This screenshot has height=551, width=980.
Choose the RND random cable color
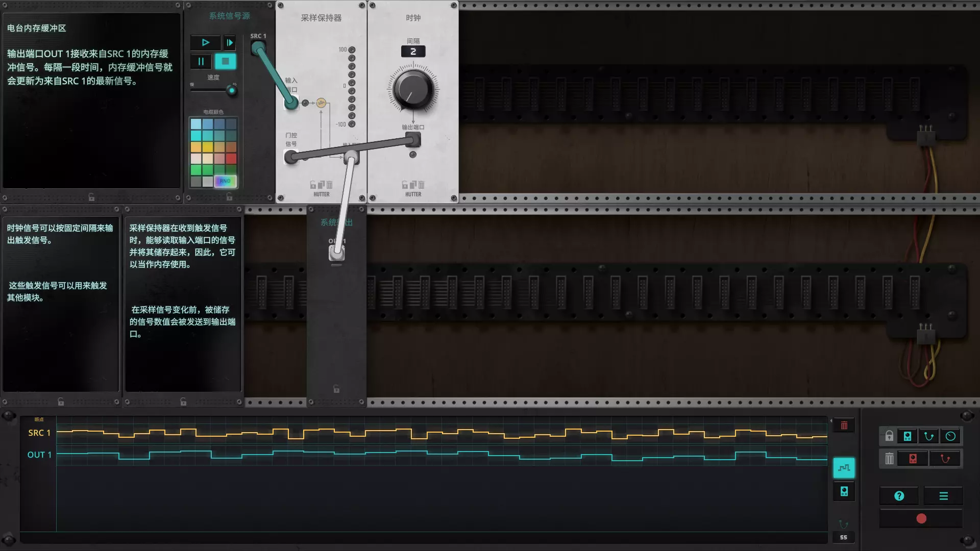[225, 181]
